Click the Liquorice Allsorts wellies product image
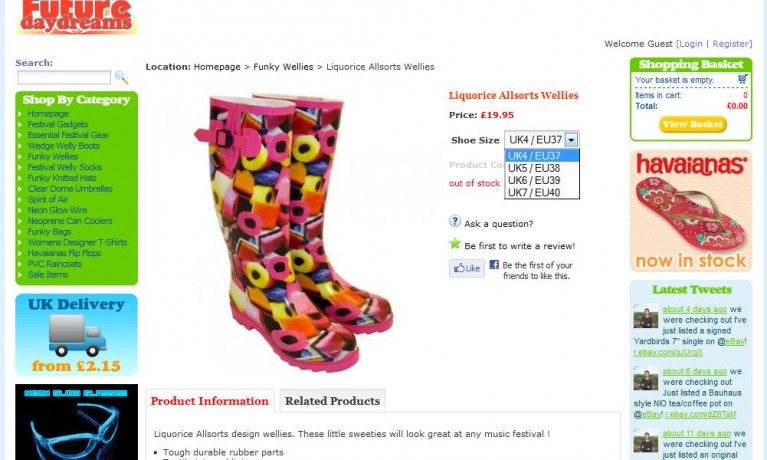The height and width of the screenshot is (460, 767). coord(293,230)
